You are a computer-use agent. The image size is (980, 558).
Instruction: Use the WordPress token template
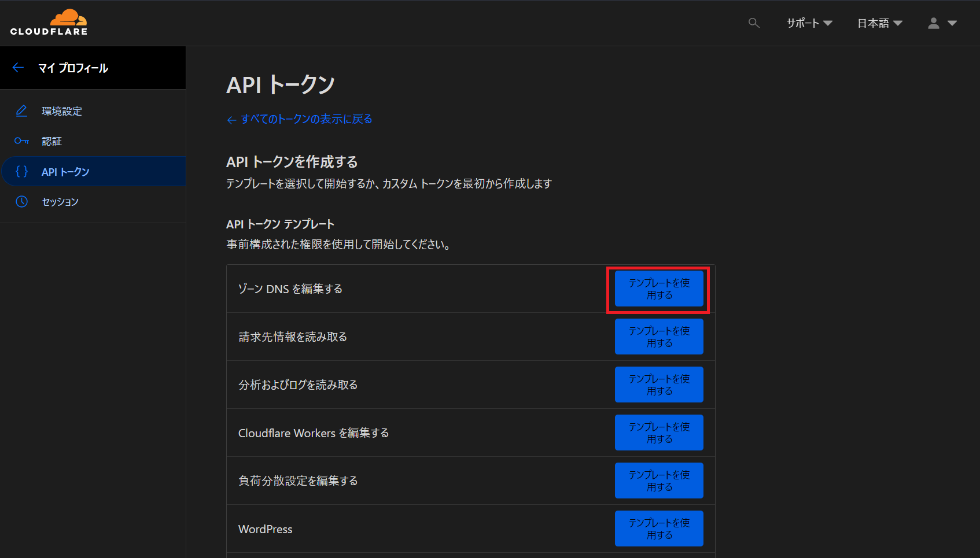point(658,528)
